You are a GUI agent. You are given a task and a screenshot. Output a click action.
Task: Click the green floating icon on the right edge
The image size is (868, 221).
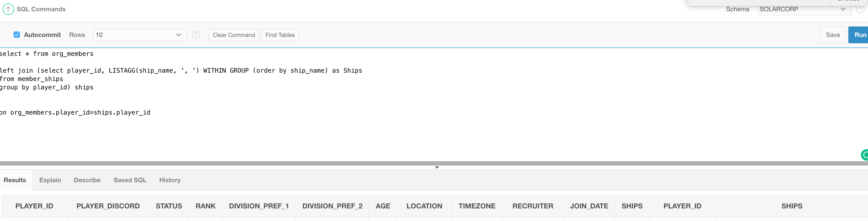(x=865, y=155)
